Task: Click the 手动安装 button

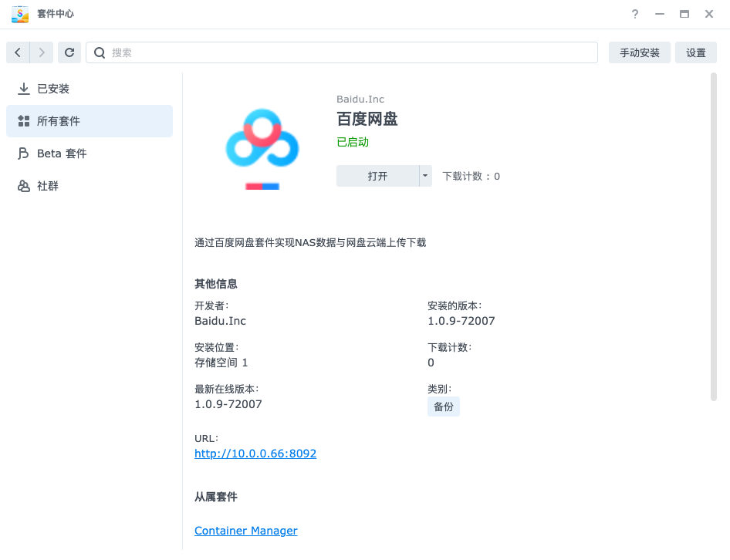Action: [639, 52]
